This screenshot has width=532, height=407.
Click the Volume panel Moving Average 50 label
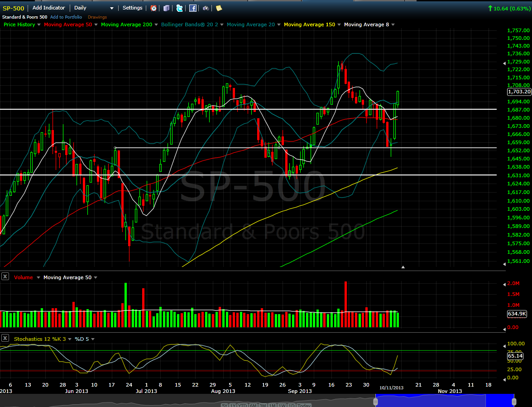tap(67, 277)
